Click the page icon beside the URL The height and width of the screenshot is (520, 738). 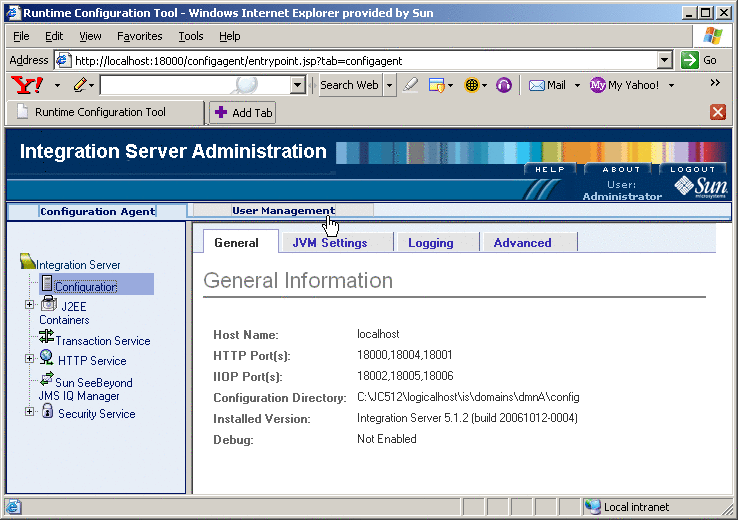tap(63, 60)
